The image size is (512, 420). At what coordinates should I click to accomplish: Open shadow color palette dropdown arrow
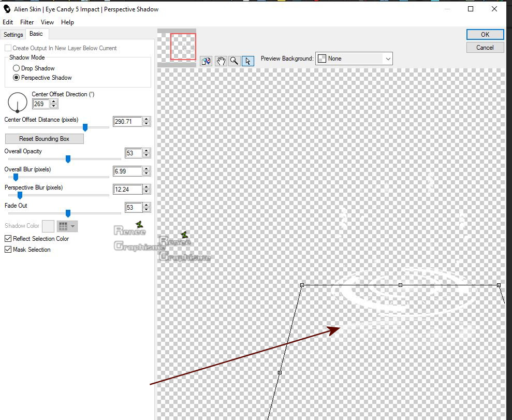click(73, 226)
